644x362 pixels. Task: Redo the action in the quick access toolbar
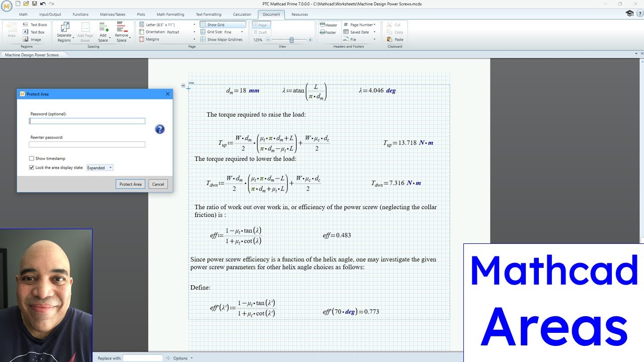[51, 4]
